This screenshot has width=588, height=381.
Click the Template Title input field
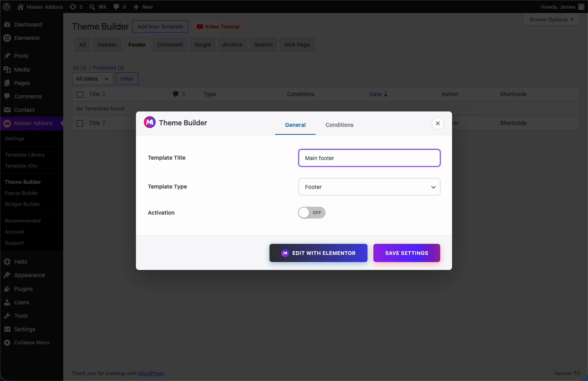(x=369, y=158)
